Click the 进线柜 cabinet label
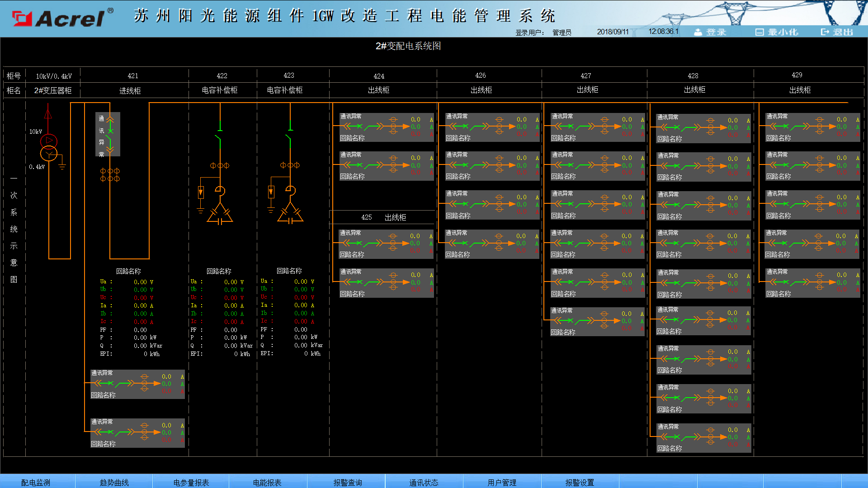This screenshot has height=488, width=868. [x=130, y=91]
